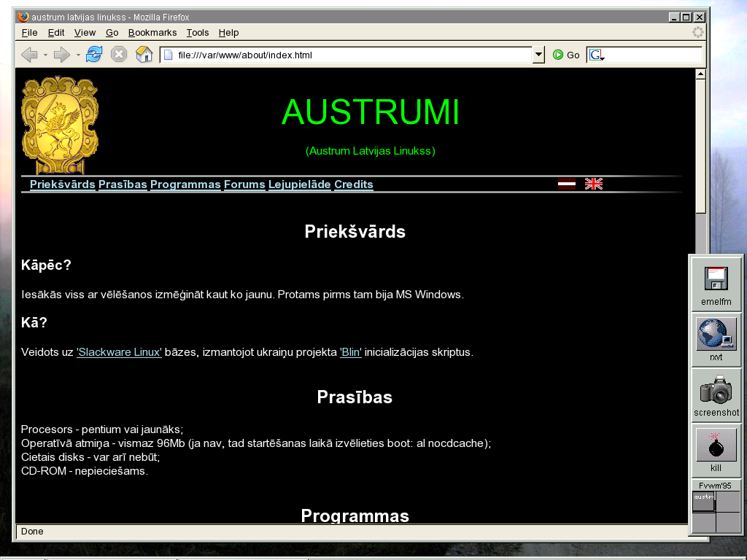Click the AUSTRUMI green heading

click(371, 112)
